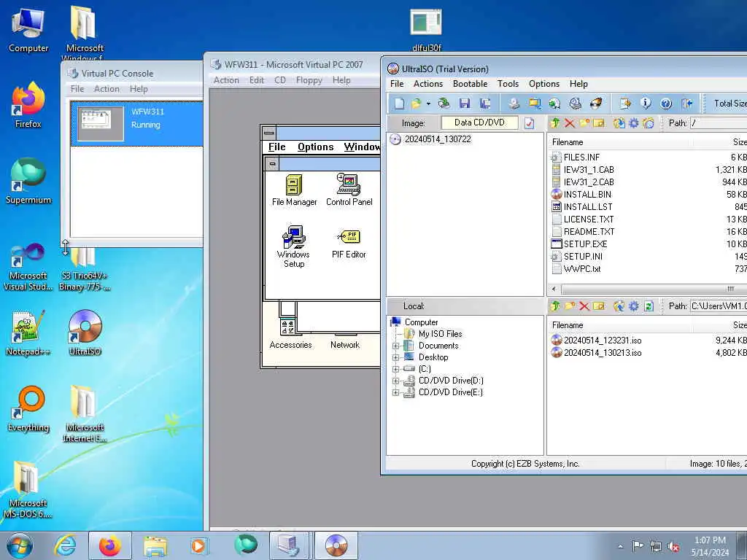This screenshot has height=560, width=747.
Task: Open the UltraISO Actions menu
Action: pyautogui.click(x=427, y=84)
